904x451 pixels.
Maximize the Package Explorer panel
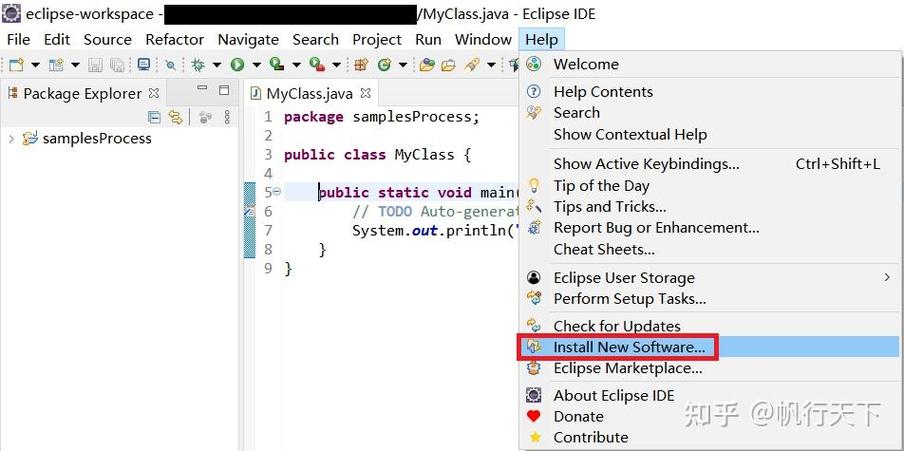[x=224, y=90]
